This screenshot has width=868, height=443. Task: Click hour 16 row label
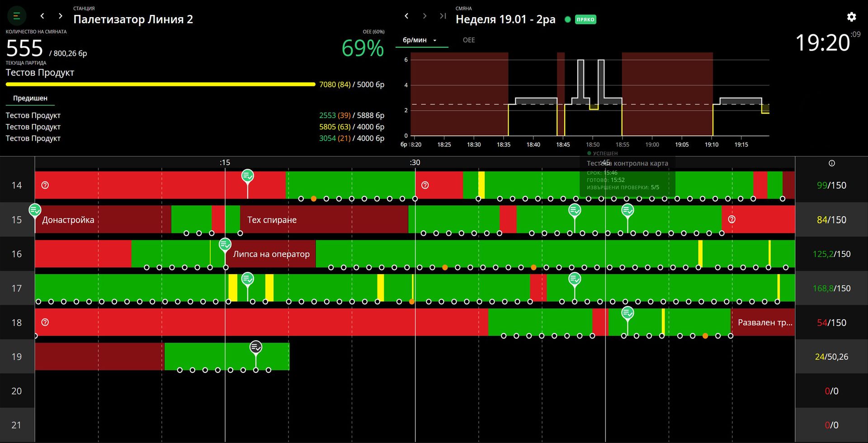pyautogui.click(x=17, y=254)
